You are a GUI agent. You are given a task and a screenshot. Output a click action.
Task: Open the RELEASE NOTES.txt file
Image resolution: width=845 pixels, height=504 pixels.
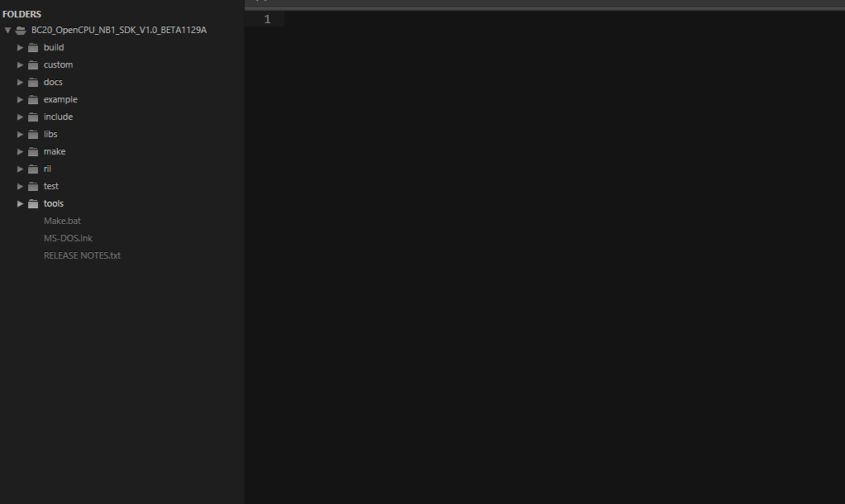[82, 255]
